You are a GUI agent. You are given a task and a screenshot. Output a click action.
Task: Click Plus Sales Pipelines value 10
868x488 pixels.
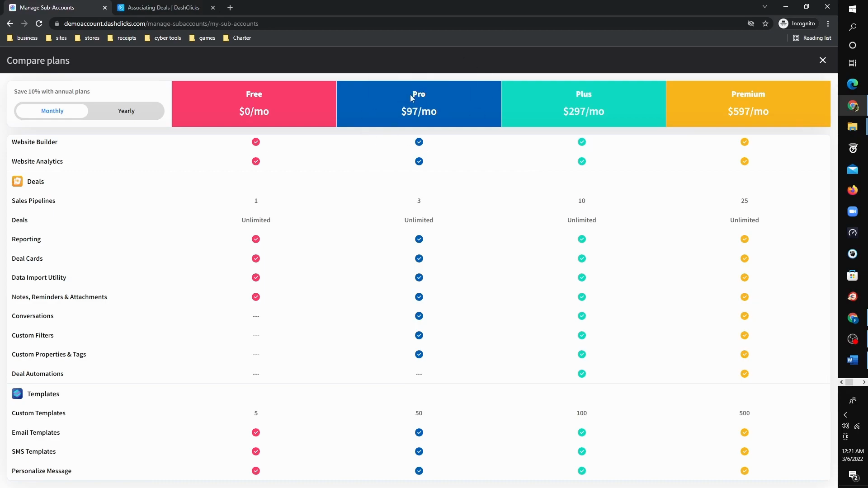tap(582, 201)
